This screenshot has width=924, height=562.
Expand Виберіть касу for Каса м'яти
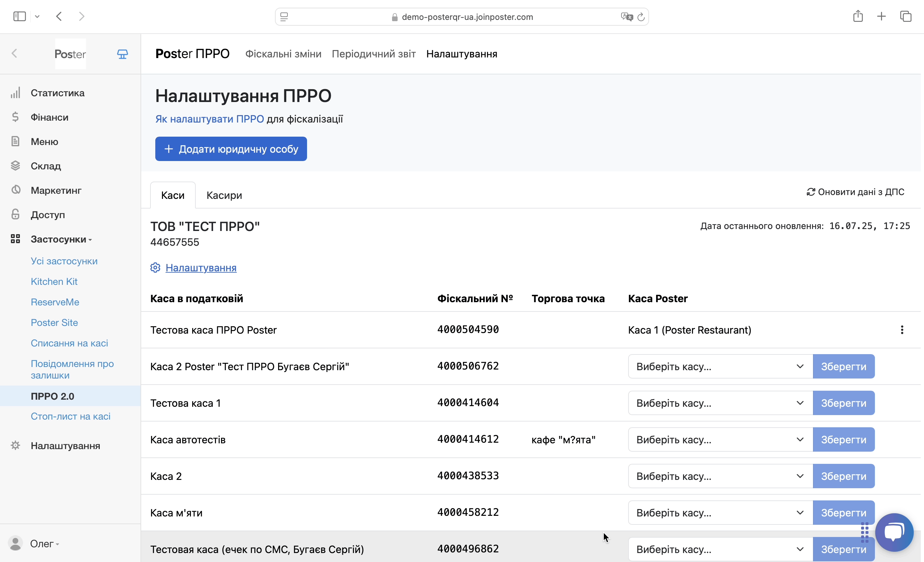point(720,513)
